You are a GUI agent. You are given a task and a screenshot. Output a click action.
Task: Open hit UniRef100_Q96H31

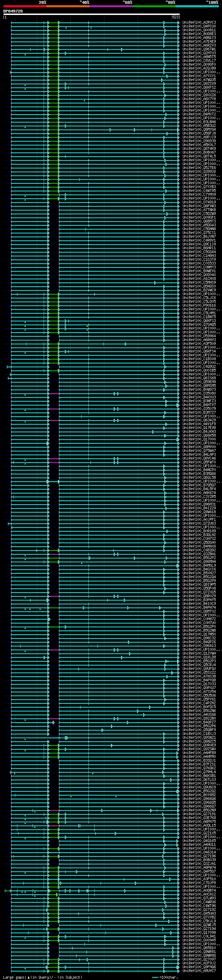tap(199, 504)
